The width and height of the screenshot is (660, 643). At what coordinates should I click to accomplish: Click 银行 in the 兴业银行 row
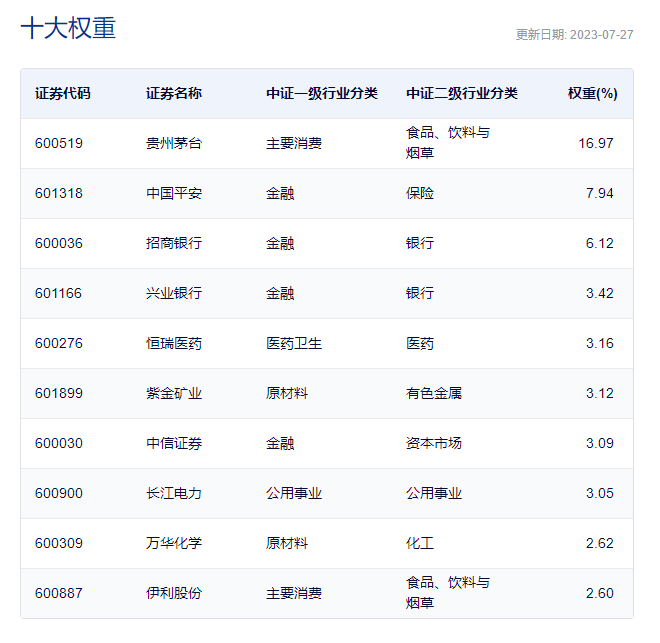click(420, 294)
